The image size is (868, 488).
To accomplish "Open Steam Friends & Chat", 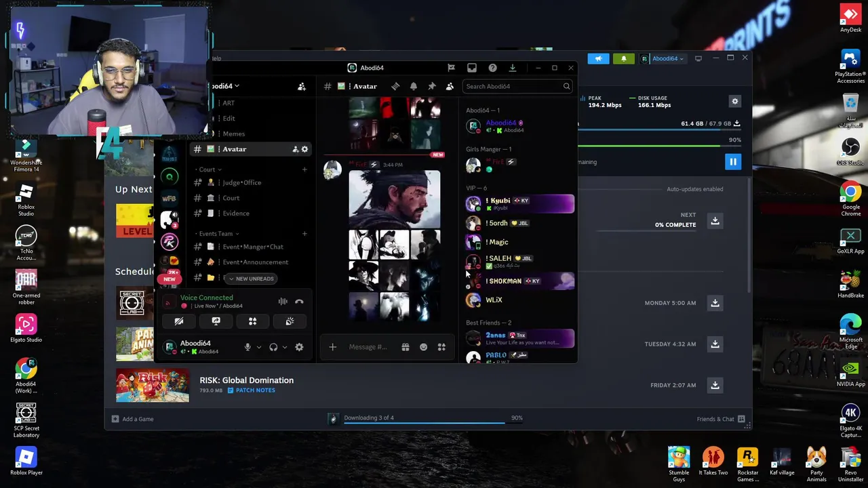I will [721, 419].
